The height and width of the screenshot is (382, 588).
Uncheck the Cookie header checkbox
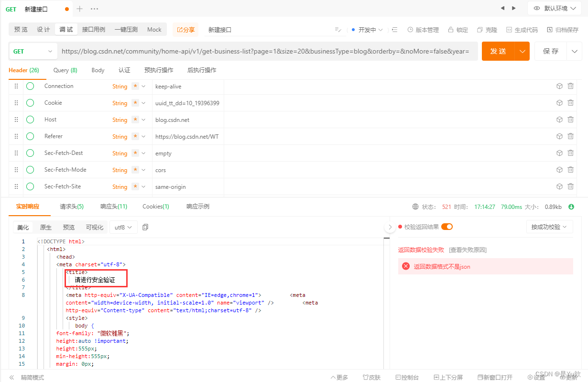click(30, 103)
